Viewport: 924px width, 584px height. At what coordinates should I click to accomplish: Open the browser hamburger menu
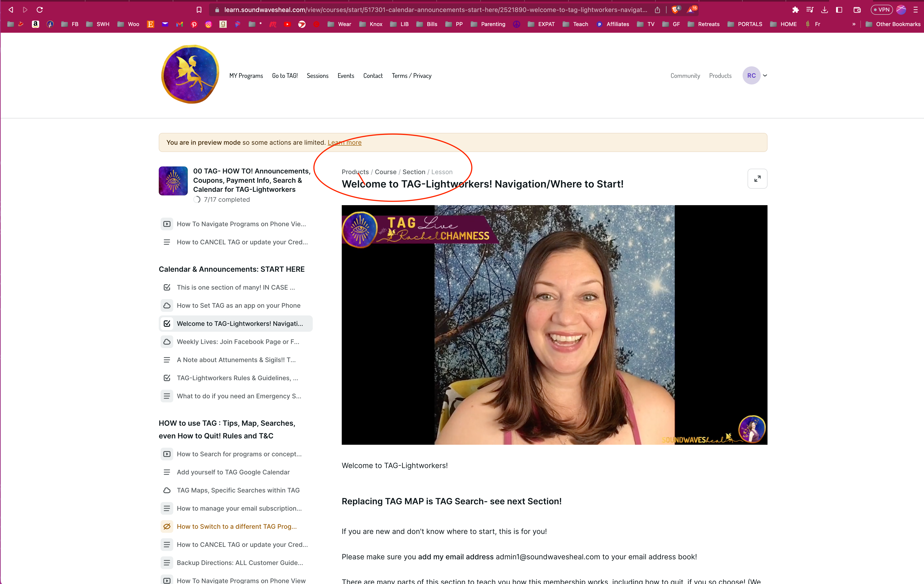916,10
